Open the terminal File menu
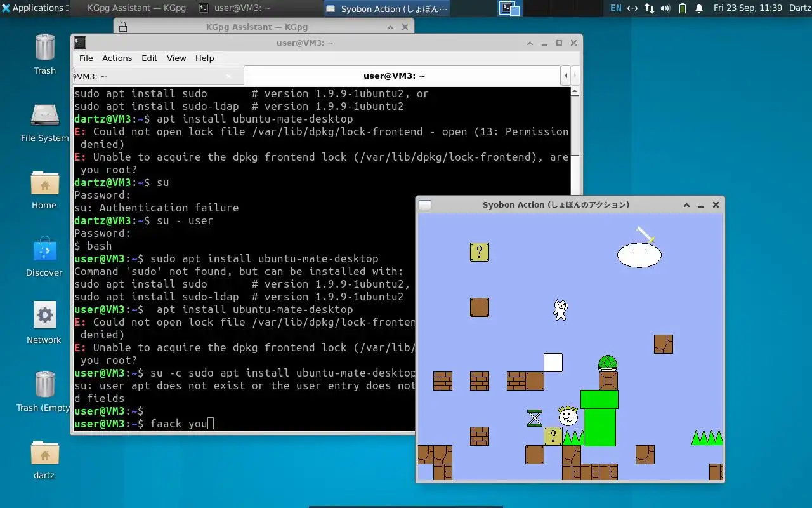 [x=86, y=58]
